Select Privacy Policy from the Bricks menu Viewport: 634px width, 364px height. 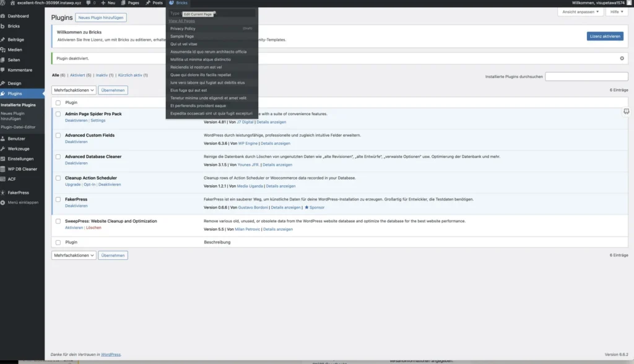[183, 28]
